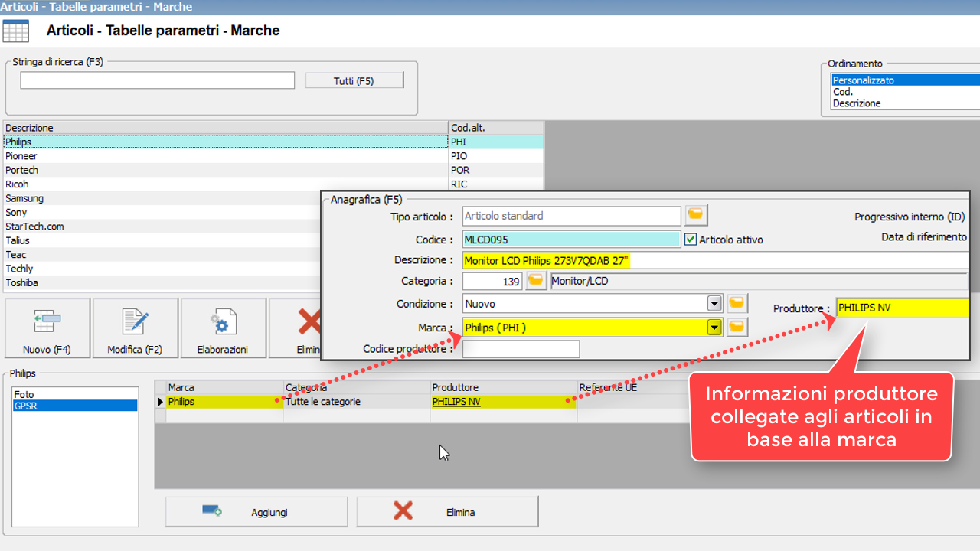The width and height of the screenshot is (980, 551).
Task: Click the Categoria code field 139
Action: point(492,281)
